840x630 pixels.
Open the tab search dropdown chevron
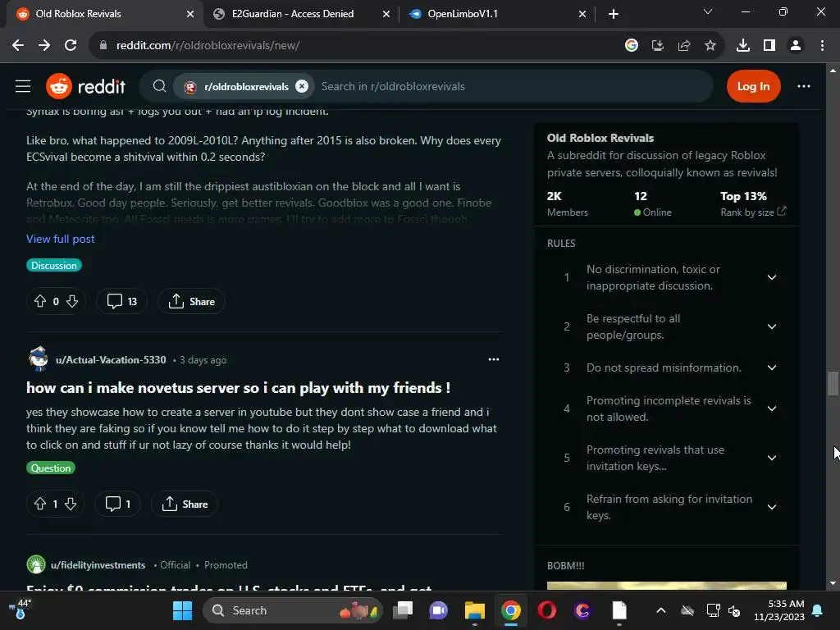(708, 11)
